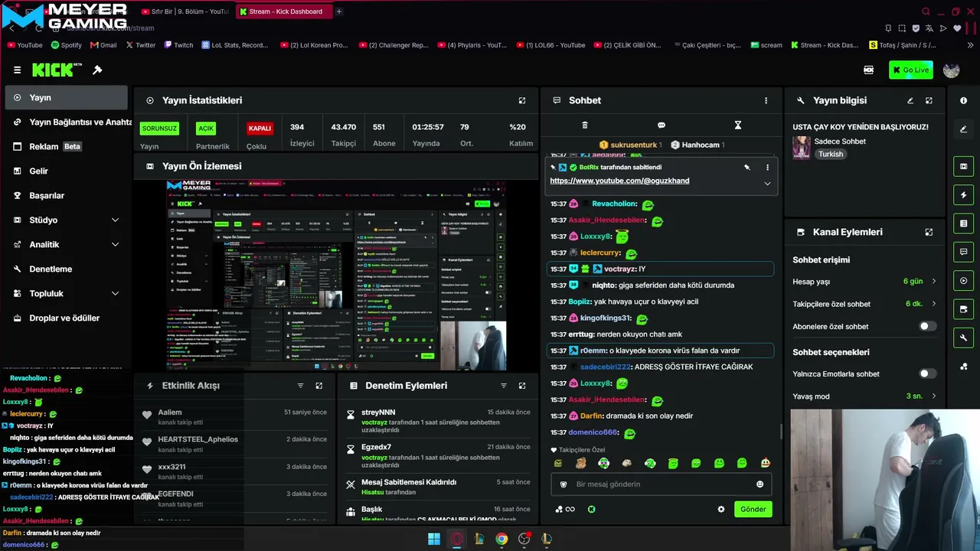This screenshot has width=980, height=551.
Task: Open Google Chrome from the taskbar
Action: 501,539
